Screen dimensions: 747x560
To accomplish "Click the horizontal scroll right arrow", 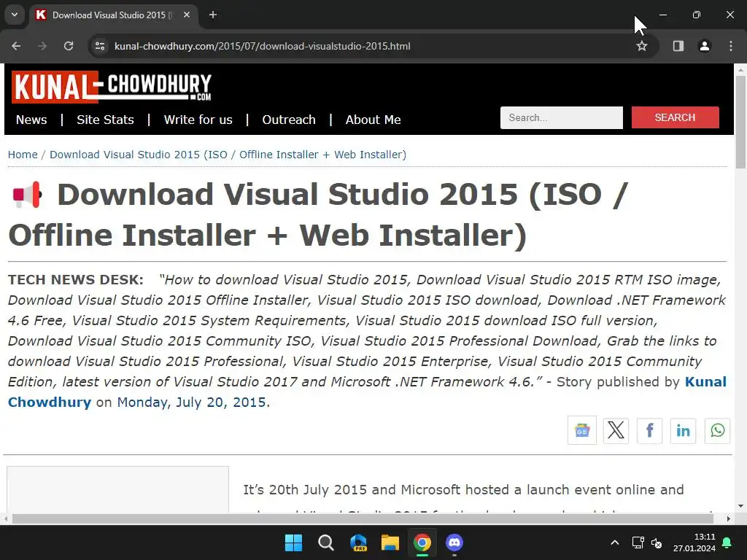I will (729, 518).
